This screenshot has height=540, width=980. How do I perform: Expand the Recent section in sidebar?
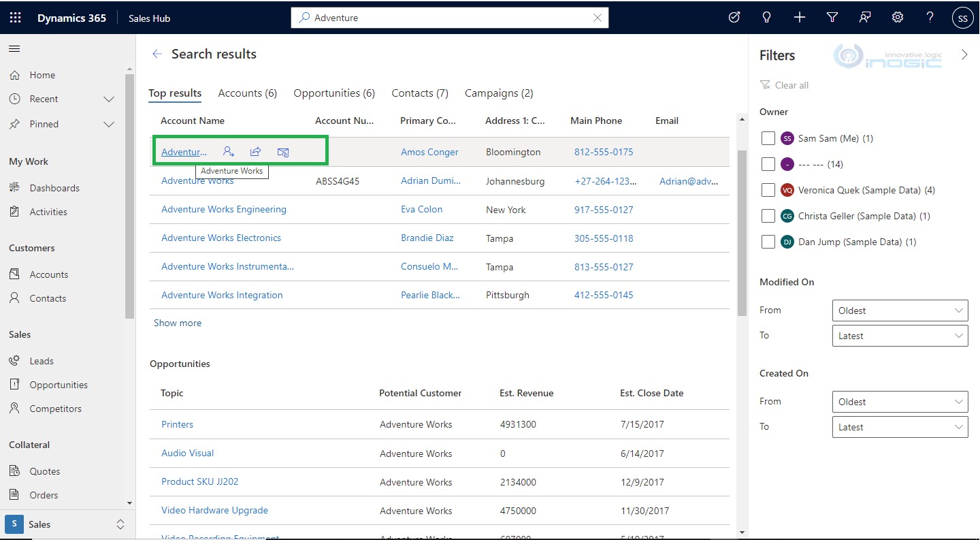tap(109, 99)
